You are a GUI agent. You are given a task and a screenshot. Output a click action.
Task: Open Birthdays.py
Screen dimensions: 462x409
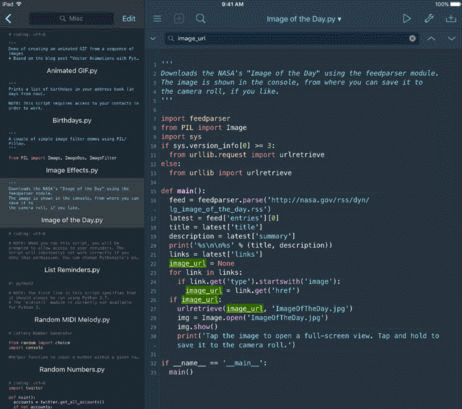pos(72,103)
